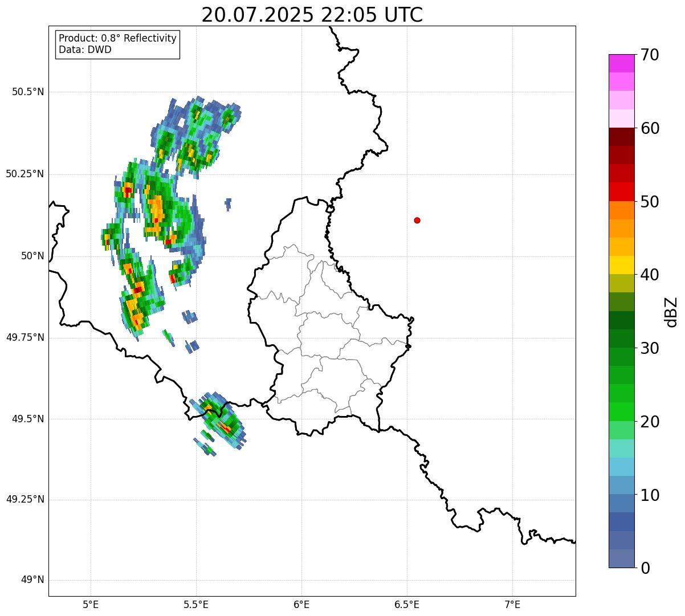Click the 49.5°N latitude label
The height and width of the screenshot is (616, 685).
27,419
